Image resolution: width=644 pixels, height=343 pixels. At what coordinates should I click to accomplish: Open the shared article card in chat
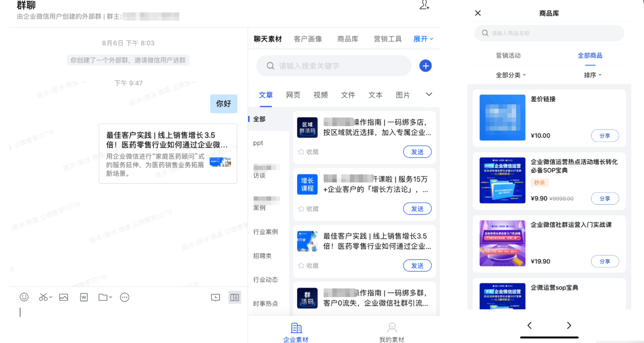(168, 153)
